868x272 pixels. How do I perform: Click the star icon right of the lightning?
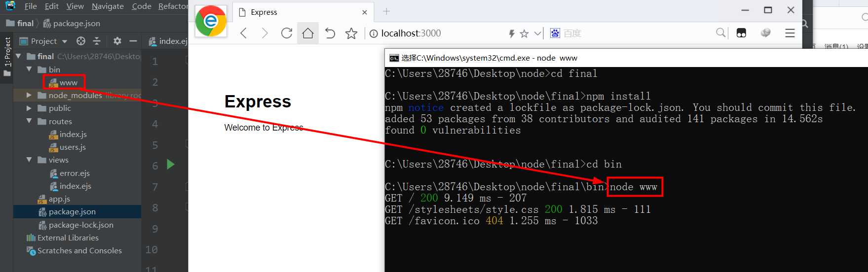(524, 34)
